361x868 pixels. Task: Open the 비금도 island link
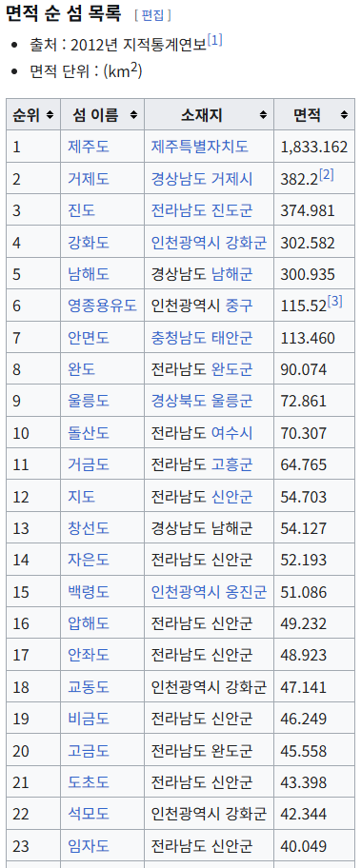click(89, 720)
